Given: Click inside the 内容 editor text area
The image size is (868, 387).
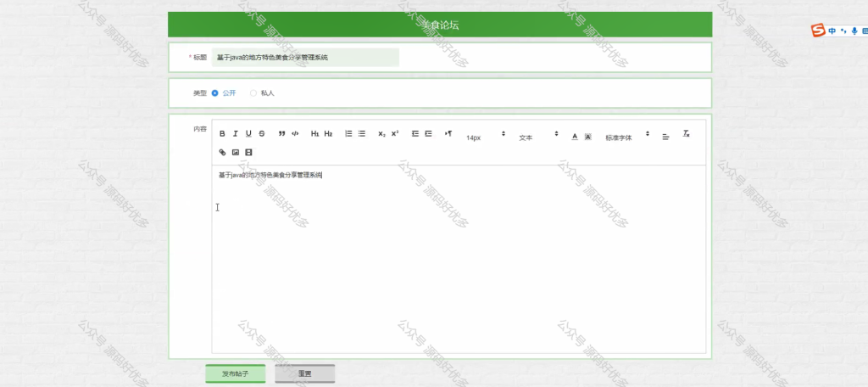Looking at the screenshot, I should 459,258.
